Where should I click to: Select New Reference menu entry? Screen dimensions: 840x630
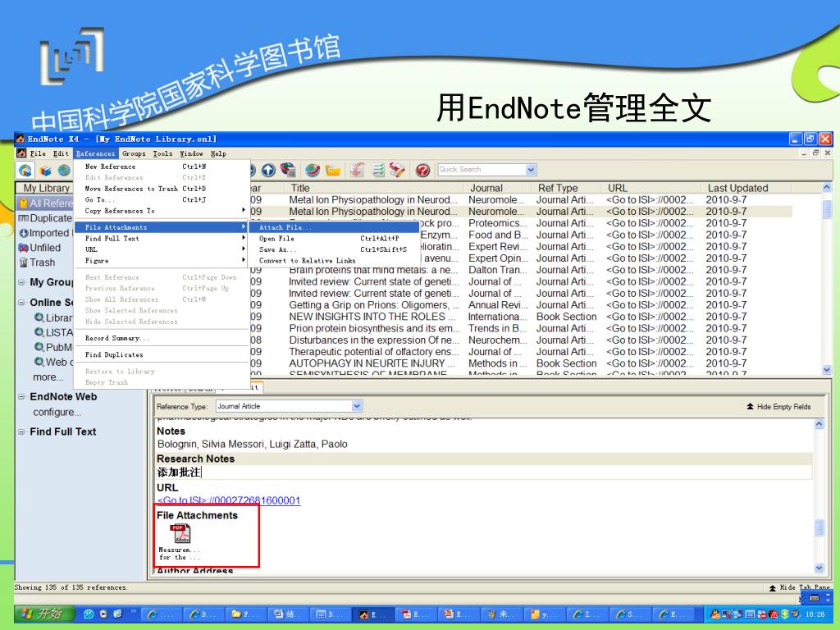[x=162, y=167]
